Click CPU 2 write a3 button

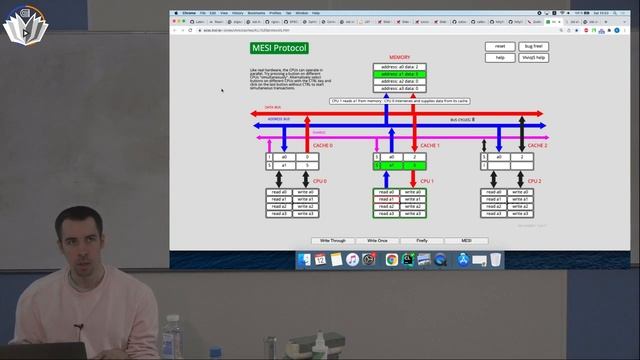coord(520,214)
